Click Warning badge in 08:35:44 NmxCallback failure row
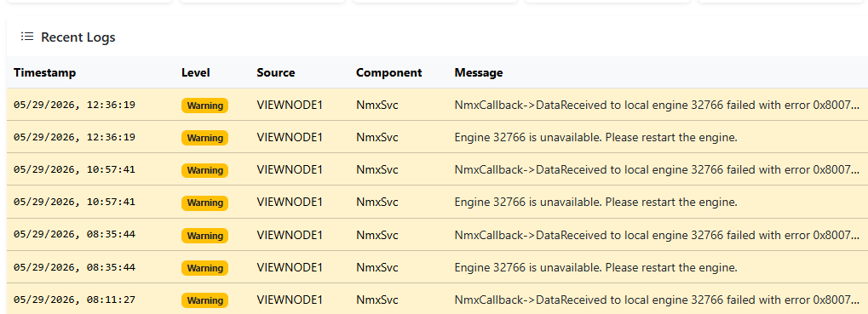 point(204,236)
